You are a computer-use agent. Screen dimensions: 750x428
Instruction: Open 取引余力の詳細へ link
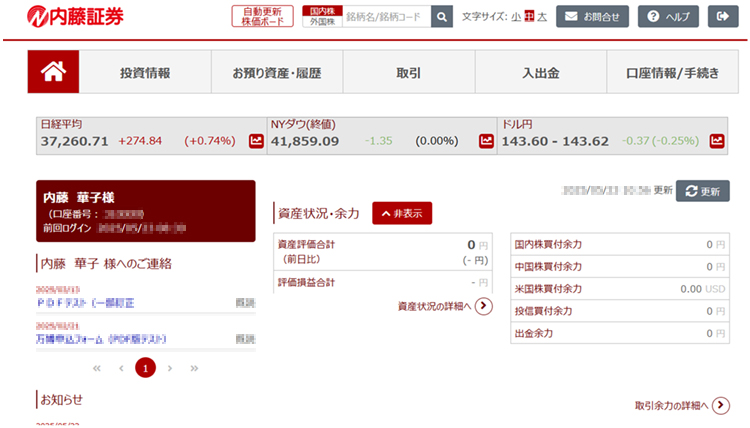point(720,405)
